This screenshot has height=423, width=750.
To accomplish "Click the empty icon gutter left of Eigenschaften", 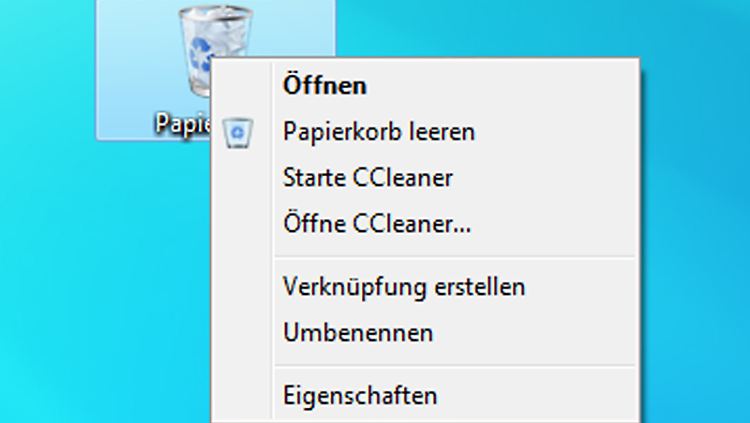I will [242, 396].
